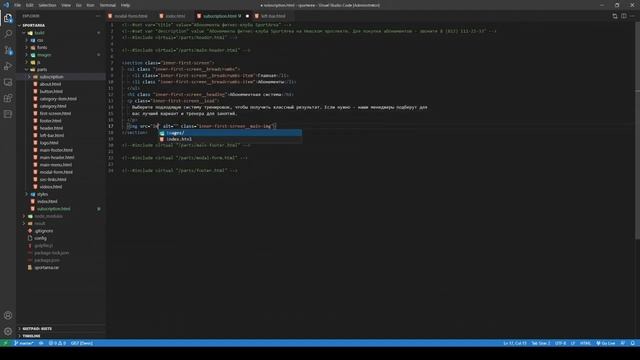Open about.html in explorer

[x=50, y=84]
